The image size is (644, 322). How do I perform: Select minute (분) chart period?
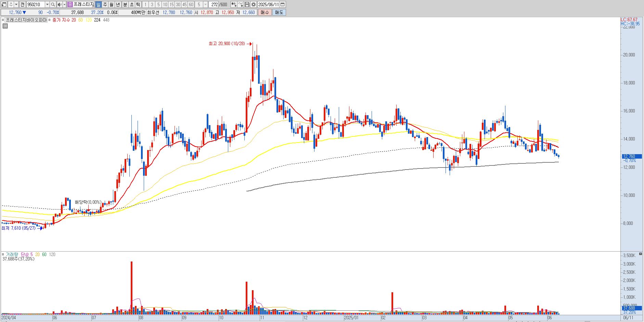click(x=125, y=4)
